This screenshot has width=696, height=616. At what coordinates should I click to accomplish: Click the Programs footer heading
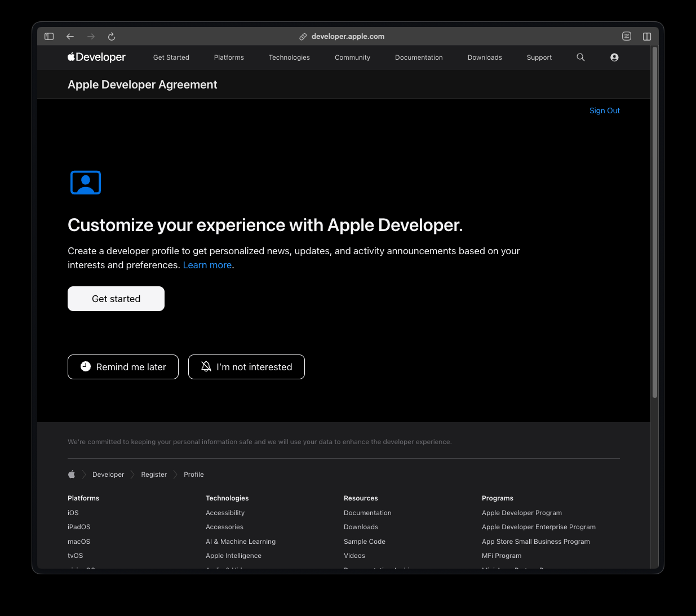[498, 498]
